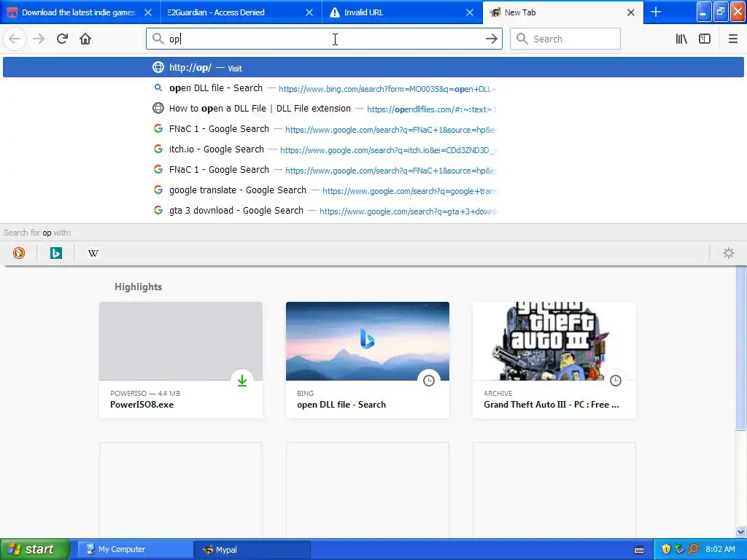Close the Invalid URL tab
The height and width of the screenshot is (560, 747).
(x=470, y=12)
